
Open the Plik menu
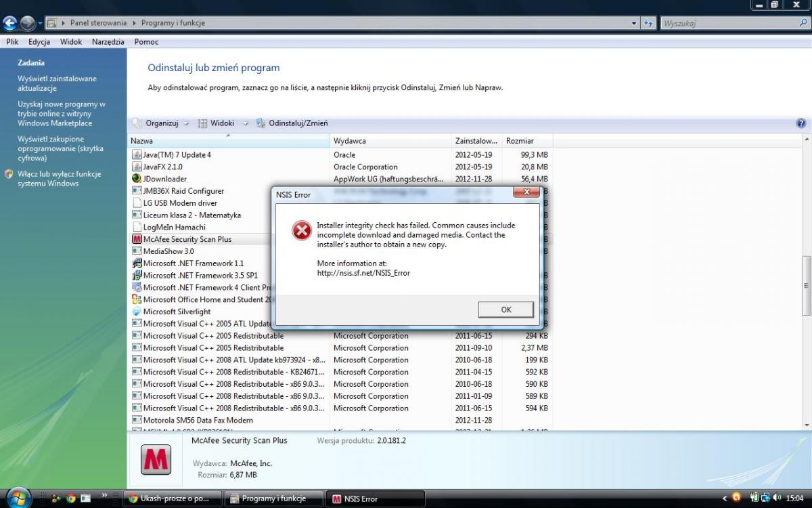[x=12, y=42]
